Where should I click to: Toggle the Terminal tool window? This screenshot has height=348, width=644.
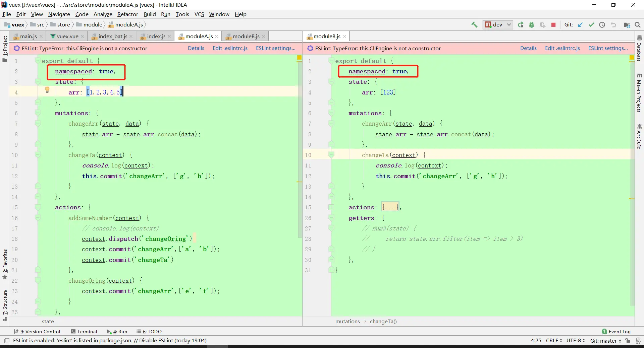84,332
